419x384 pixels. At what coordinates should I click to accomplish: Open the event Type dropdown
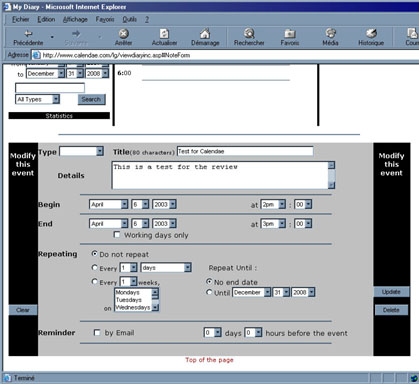tap(82, 151)
